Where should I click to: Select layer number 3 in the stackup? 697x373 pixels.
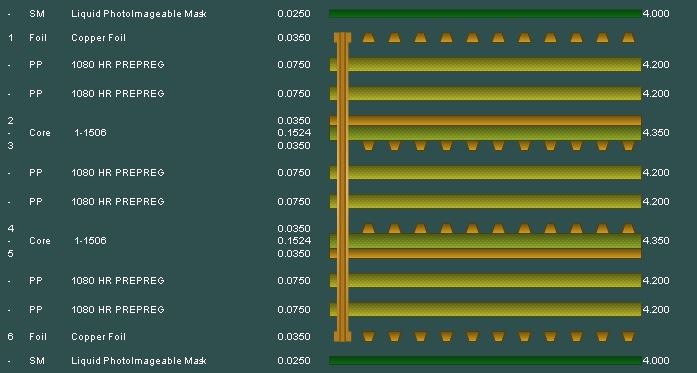coord(11,145)
